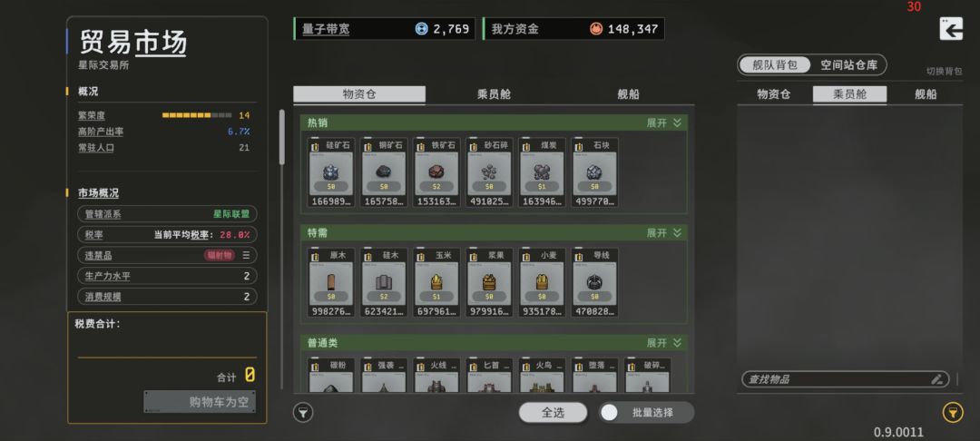Expand the 普通类 category

pyautogui.click(x=664, y=343)
